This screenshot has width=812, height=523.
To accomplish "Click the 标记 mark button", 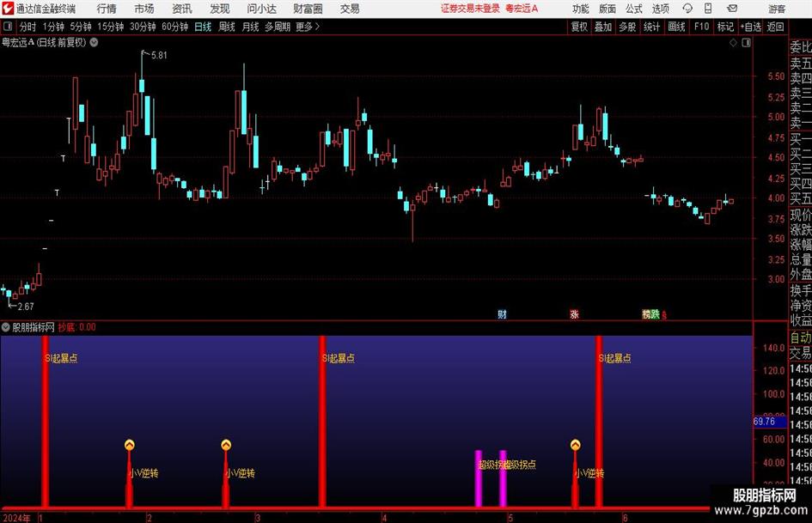I will click(725, 27).
